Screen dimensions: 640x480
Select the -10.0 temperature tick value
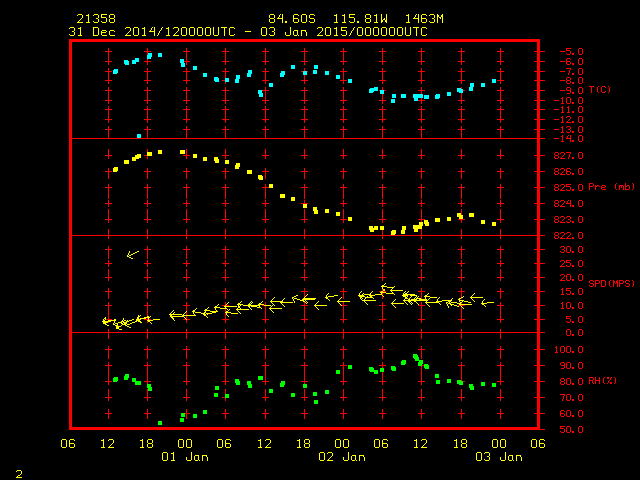pos(569,100)
